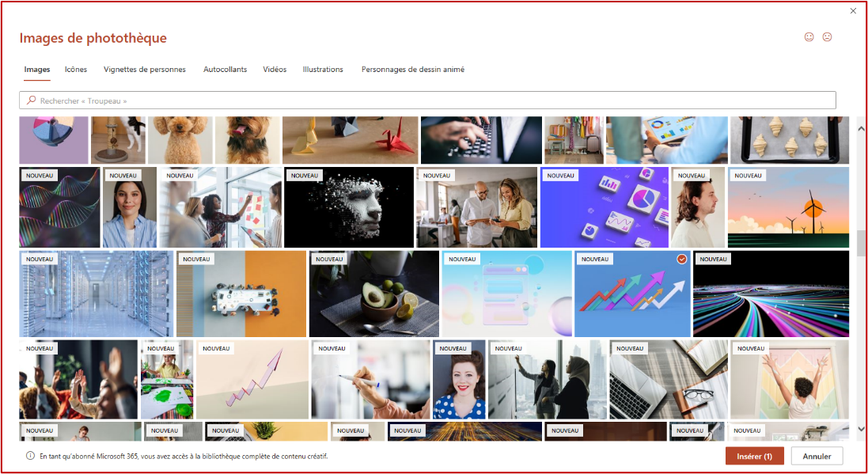
Task: Open the Vignettes de personnes tab
Action: [x=145, y=69]
